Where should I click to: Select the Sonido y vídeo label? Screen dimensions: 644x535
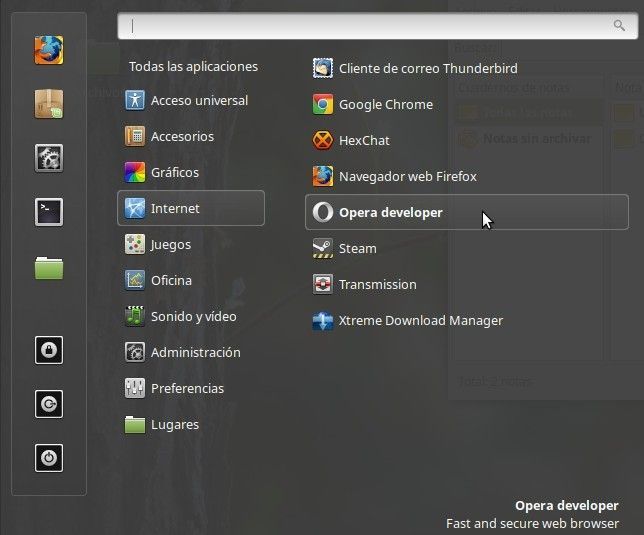click(193, 317)
